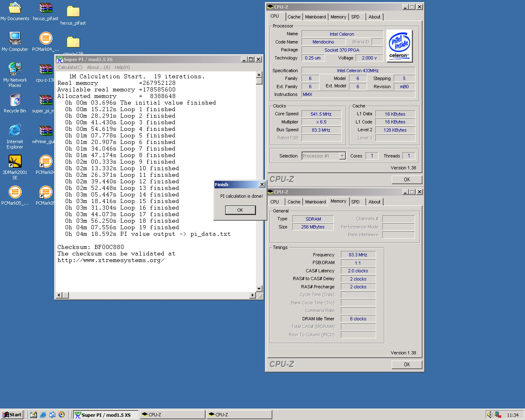Click the FSB:DRAM value 1:1
Viewport: 525px width, 420px height.
pyautogui.click(x=358, y=263)
